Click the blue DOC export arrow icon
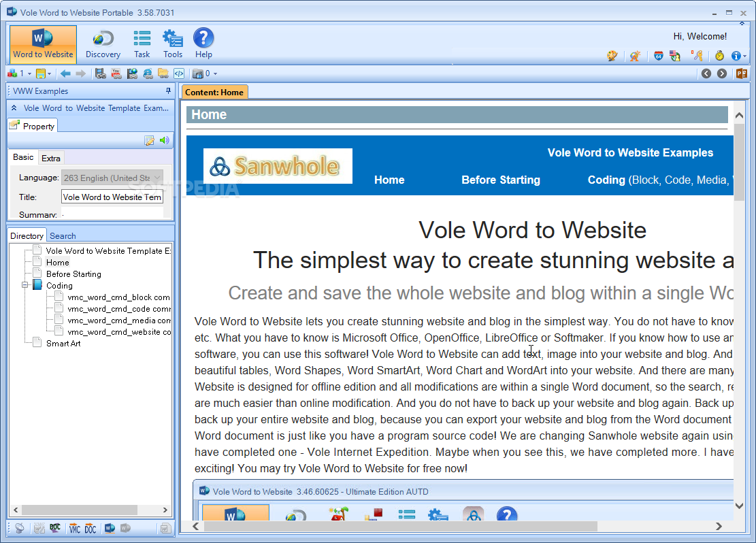The image size is (756, 543). point(90,529)
